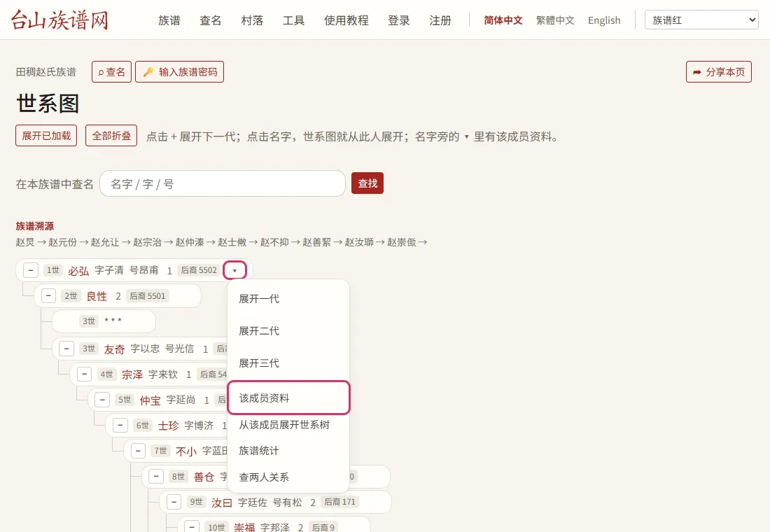Go to the 村落 page

click(x=252, y=20)
